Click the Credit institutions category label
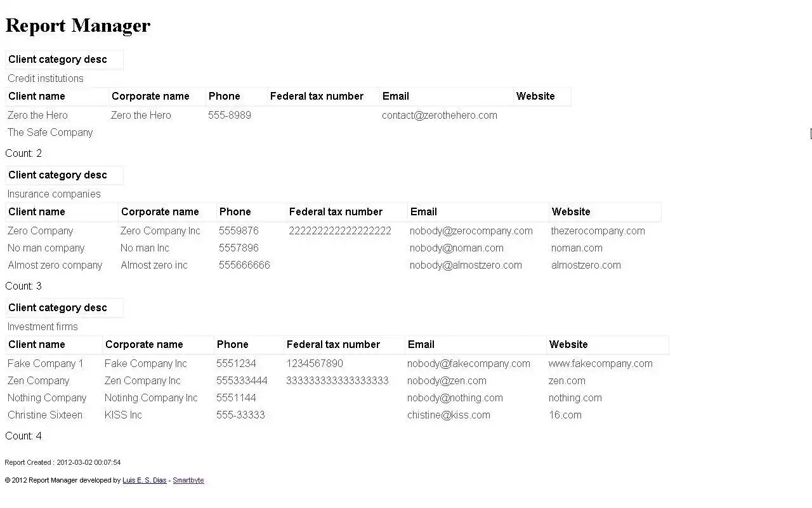812x508 pixels. coord(46,79)
